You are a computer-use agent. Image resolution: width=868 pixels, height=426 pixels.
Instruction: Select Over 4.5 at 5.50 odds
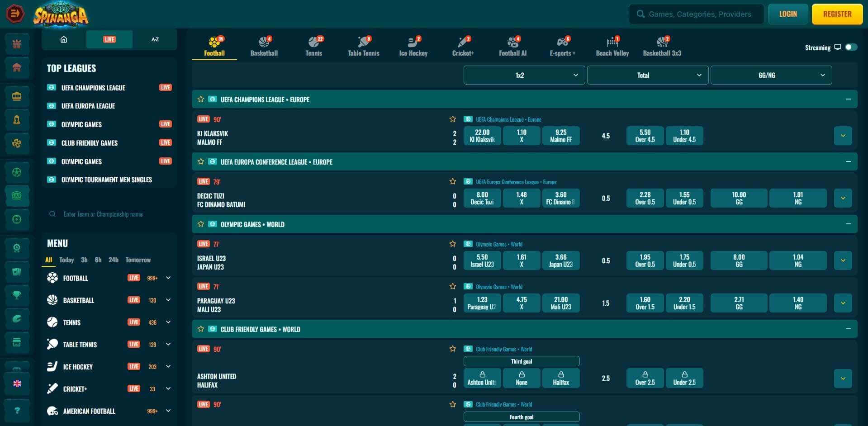[645, 136]
